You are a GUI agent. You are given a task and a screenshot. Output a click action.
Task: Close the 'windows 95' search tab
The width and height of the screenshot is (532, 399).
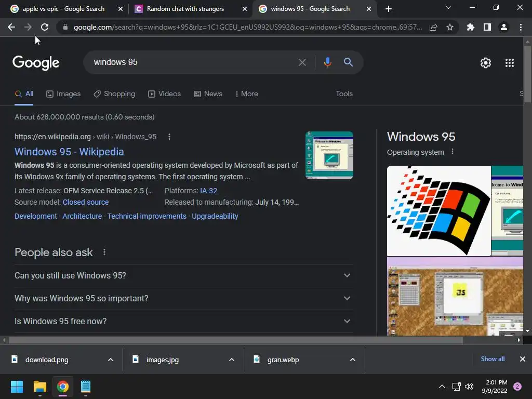click(x=369, y=9)
